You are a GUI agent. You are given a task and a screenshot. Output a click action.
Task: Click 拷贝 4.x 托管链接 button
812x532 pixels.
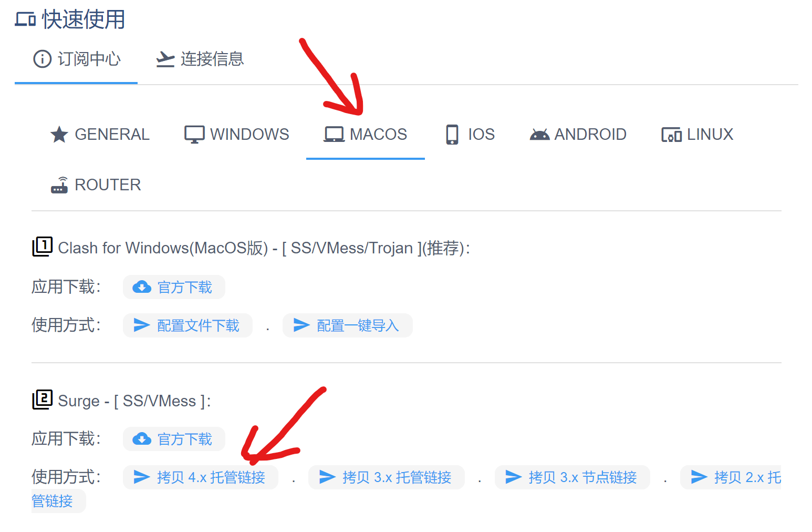pos(201,477)
